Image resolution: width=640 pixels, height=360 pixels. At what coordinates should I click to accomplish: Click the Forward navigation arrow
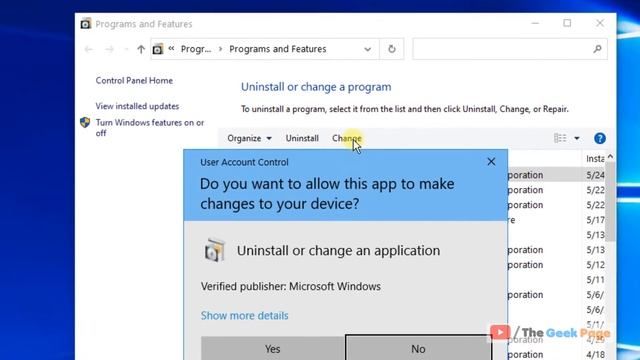tap(109, 49)
